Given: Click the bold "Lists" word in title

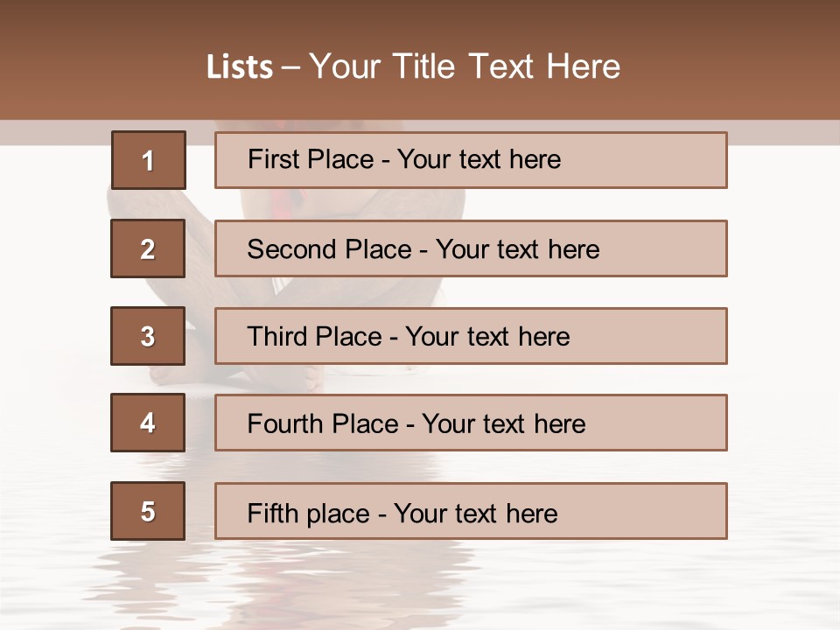Looking at the screenshot, I should 239,67.
